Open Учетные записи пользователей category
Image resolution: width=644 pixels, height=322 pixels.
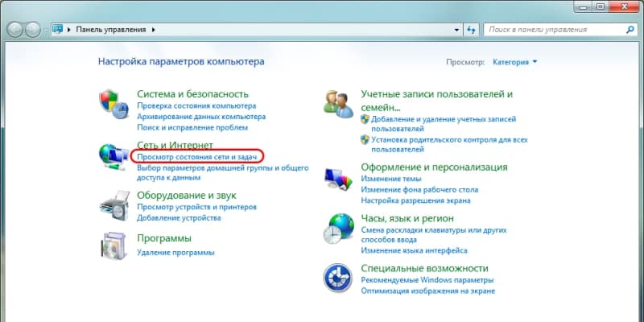tap(437, 101)
